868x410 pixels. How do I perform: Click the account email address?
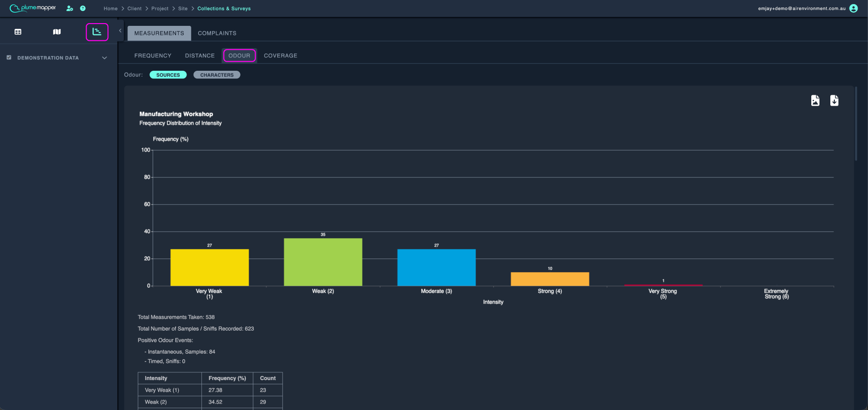coord(802,9)
